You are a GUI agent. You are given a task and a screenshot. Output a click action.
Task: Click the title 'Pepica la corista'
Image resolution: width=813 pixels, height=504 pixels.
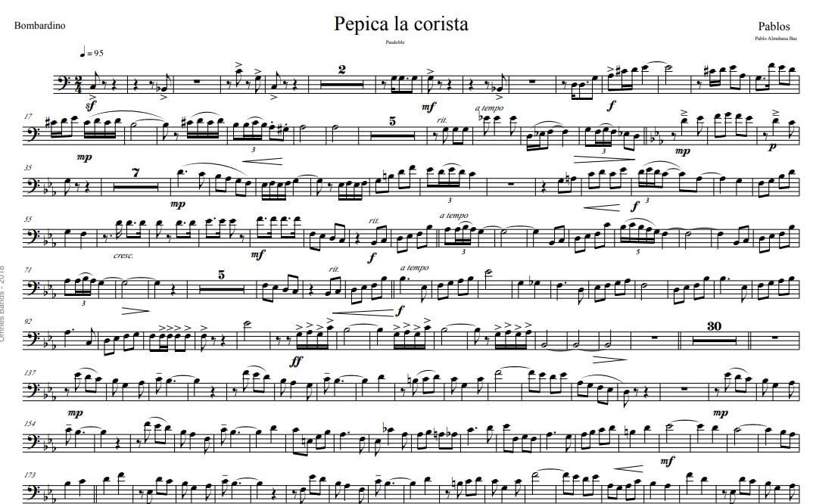tap(400, 24)
